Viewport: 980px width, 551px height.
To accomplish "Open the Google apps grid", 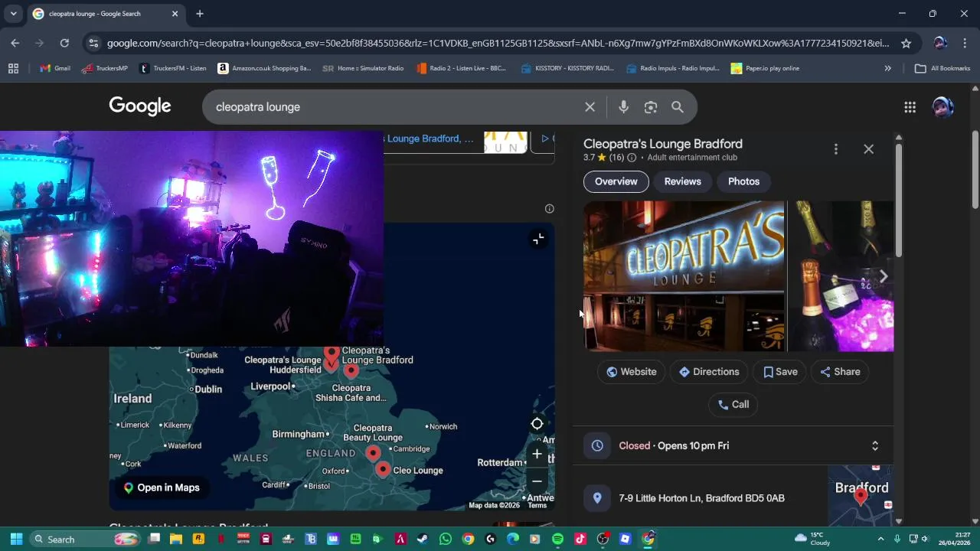I will click(910, 107).
